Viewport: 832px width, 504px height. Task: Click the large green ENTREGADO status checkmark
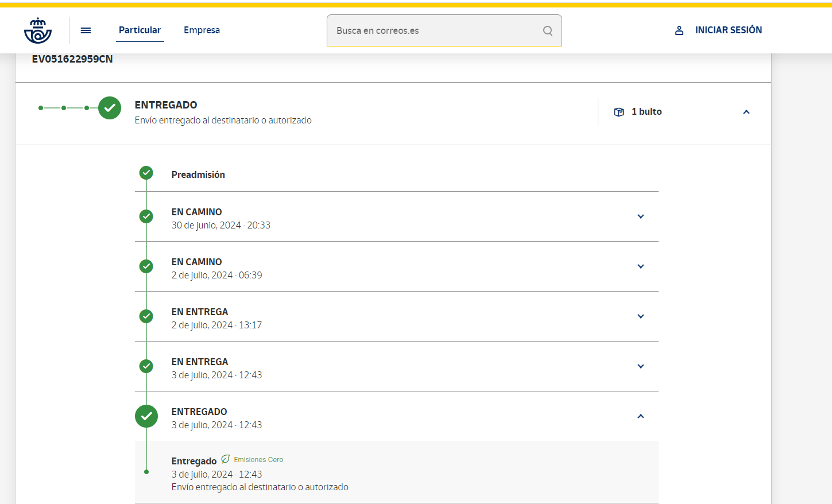(x=110, y=108)
